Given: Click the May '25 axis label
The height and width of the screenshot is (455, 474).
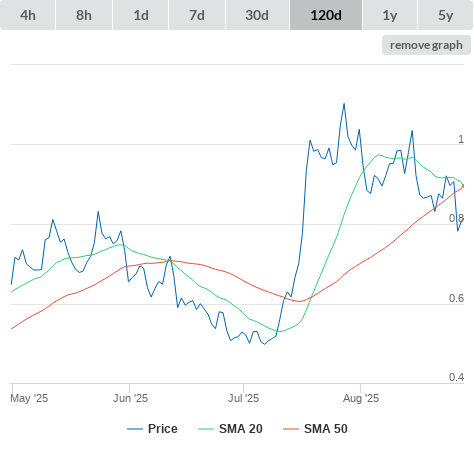Looking at the screenshot, I should point(29,398).
